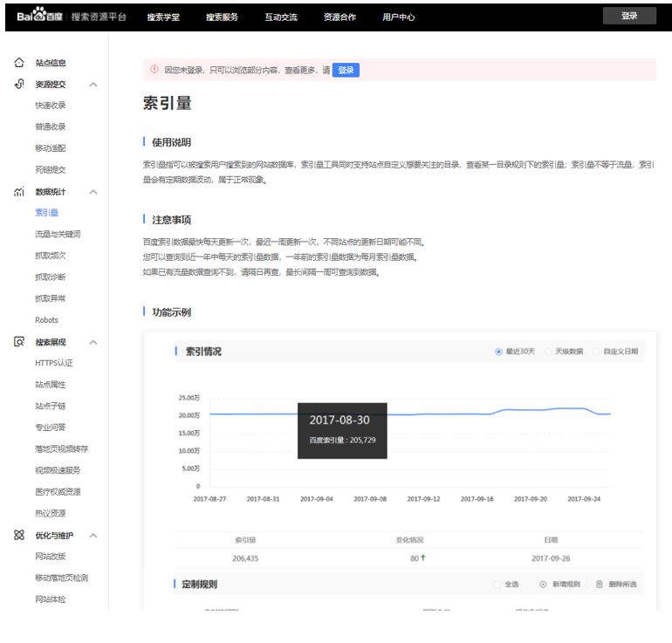
Task: Open 落地页视频转存 in the sidebar
Action: [x=62, y=449]
